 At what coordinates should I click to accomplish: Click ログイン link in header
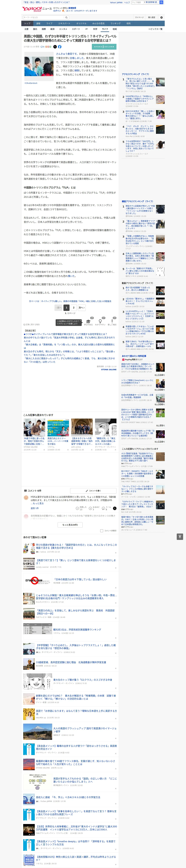(57, 11)
